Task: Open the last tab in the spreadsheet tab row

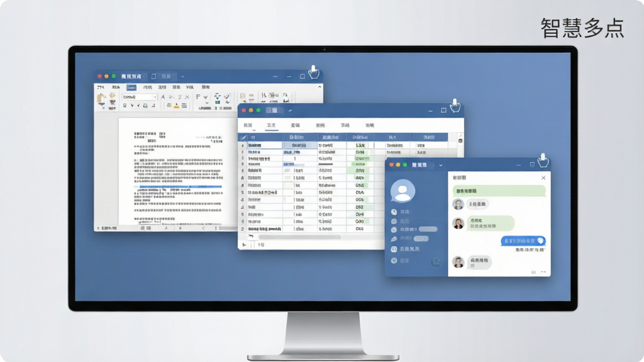Action: click(x=370, y=125)
